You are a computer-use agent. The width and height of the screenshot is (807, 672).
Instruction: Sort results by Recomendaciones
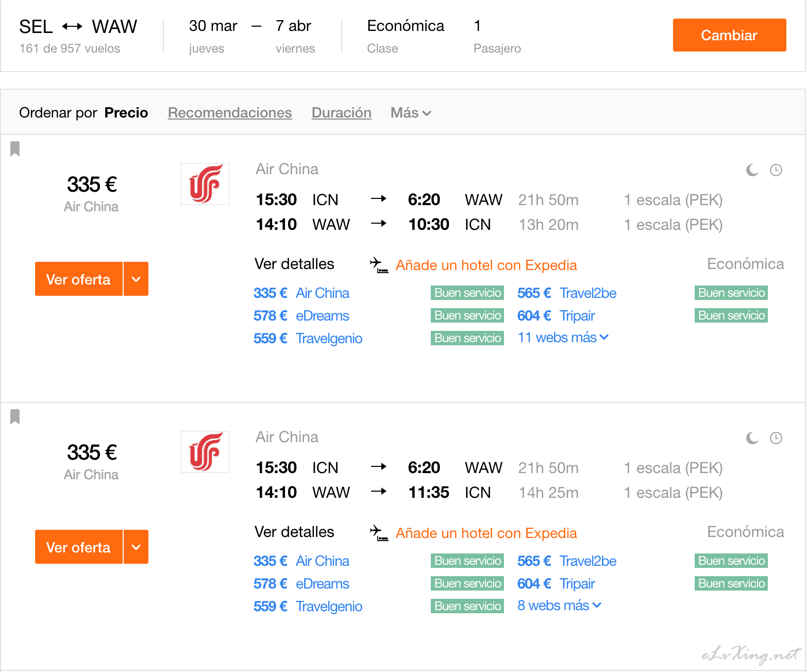(230, 113)
